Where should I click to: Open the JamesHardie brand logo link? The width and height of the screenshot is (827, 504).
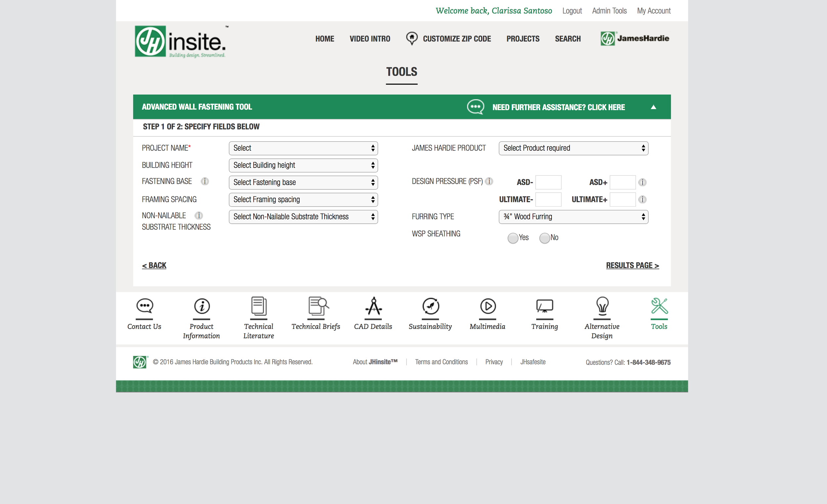635,38
